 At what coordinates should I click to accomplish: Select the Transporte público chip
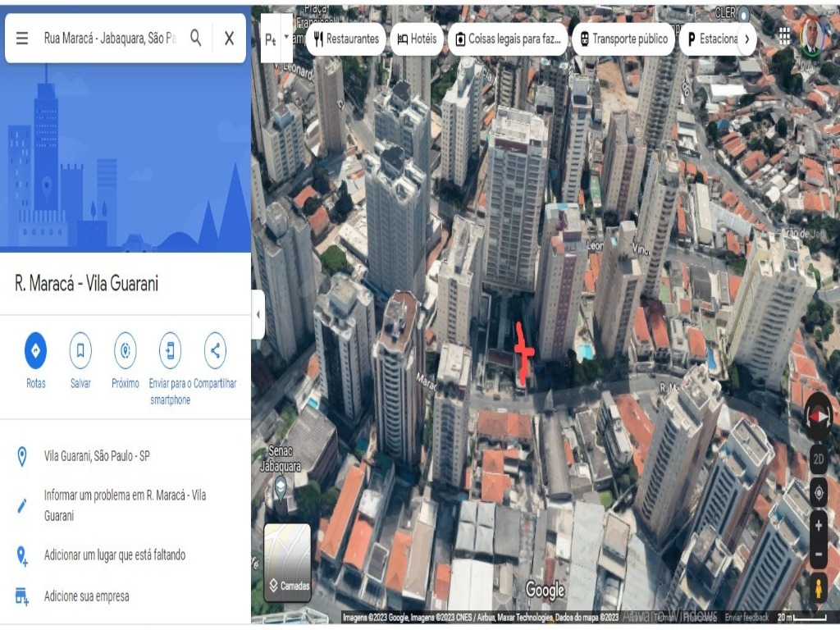pyautogui.click(x=623, y=39)
